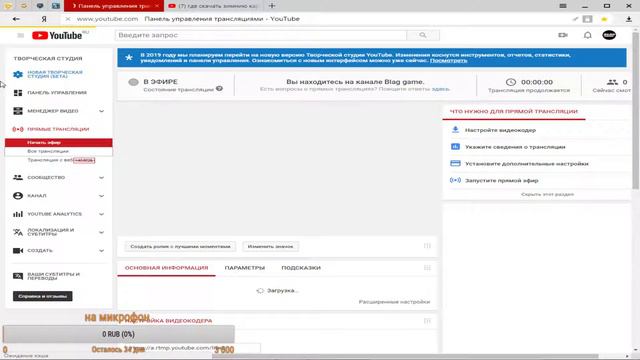Click the Create camera icon in sidebar
The image size is (640, 360).
(x=18, y=251)
